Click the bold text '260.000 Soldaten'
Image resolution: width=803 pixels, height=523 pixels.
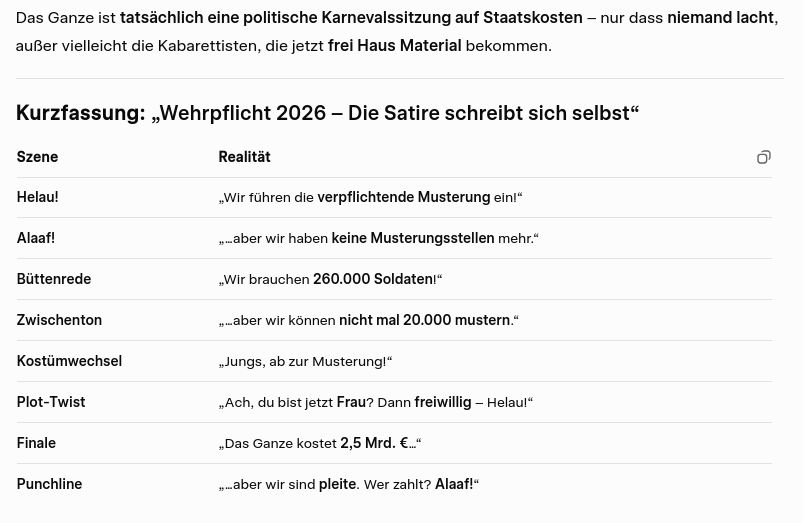pyautogui.click(x=372, y=279)
